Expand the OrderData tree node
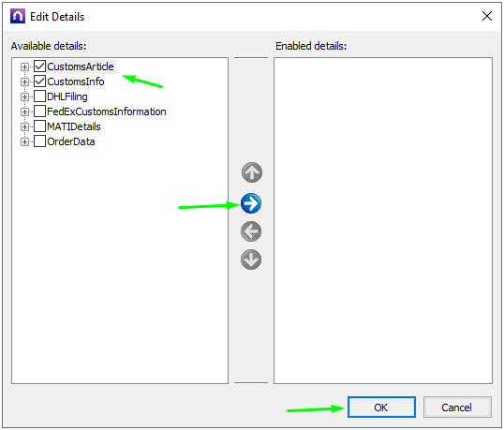The width and height of the screenshot is (504, 430). pyautogui.click(x=24, y=141)
